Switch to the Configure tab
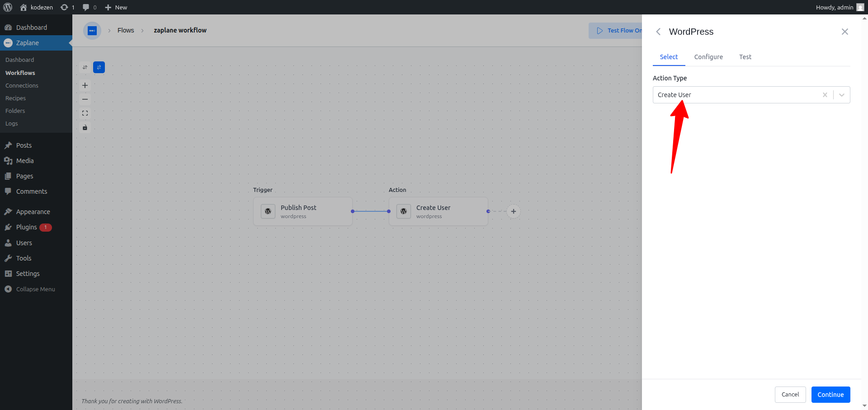The height and width of the screenshot is (410, 868). point(708,57)
